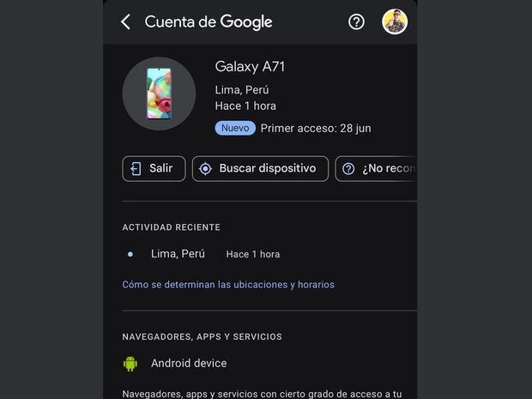Click the Navegadores, apps y servicios heading
The image size is (532, 399).
point(203,336)
